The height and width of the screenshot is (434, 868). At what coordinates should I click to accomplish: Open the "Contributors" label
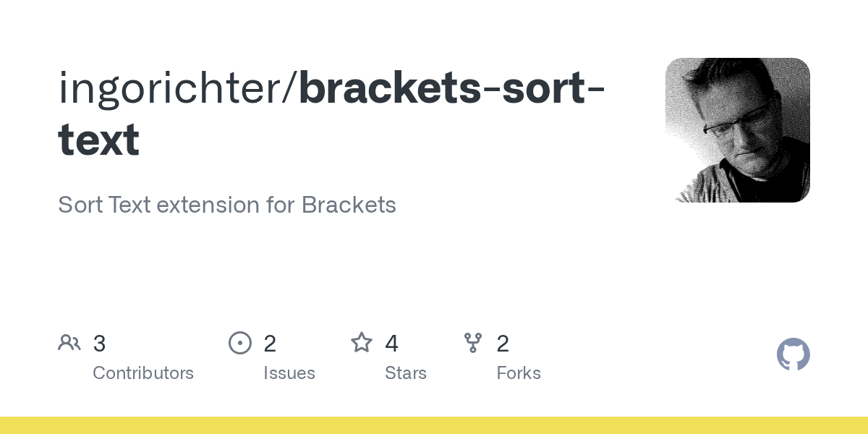pyautogui.click(x=143, y=373)
